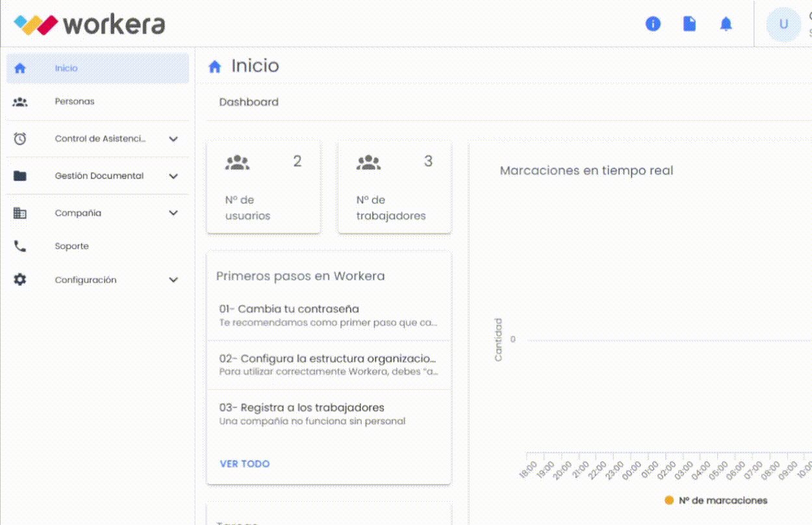The height and width of the screenshot is (525, 812).
Task: Click the Inicio page title text
Action: tap(255, 66)
